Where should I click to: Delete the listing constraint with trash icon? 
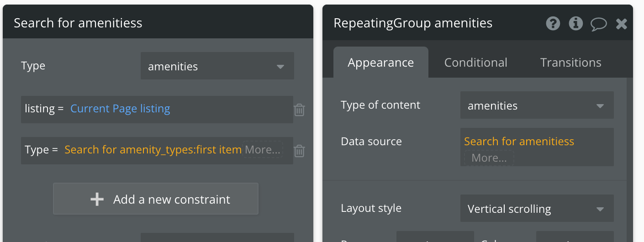(x=299, y=110)
